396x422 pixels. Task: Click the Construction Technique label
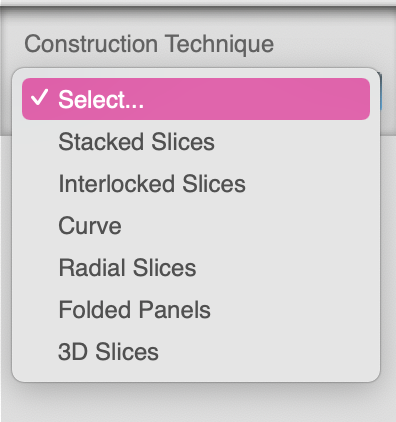coord(149,44)
